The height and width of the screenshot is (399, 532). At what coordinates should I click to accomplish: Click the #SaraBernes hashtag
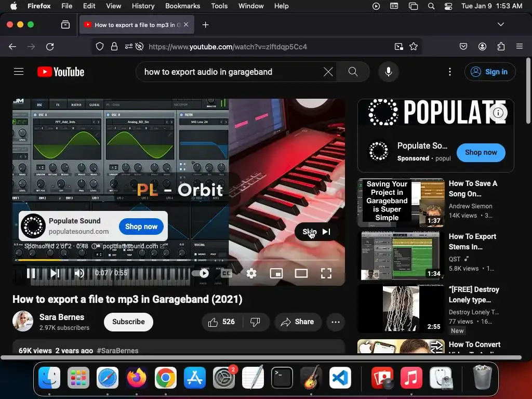pos(117,351)
